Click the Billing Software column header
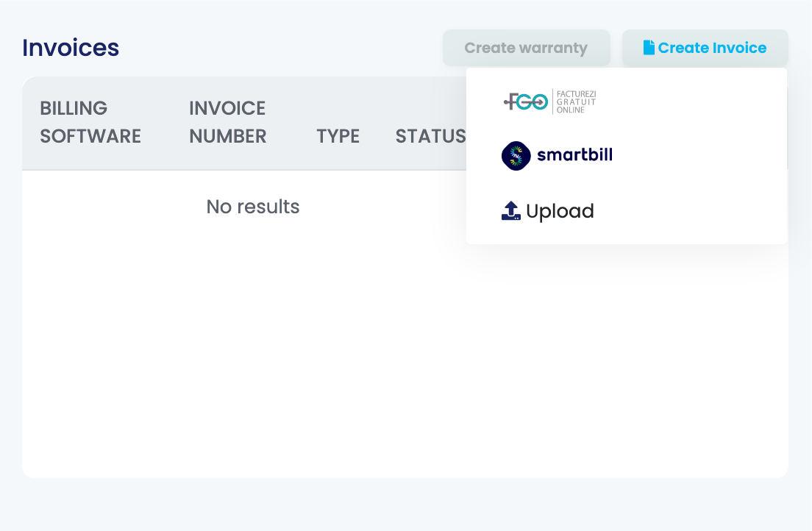 click(x=90, y=122)
